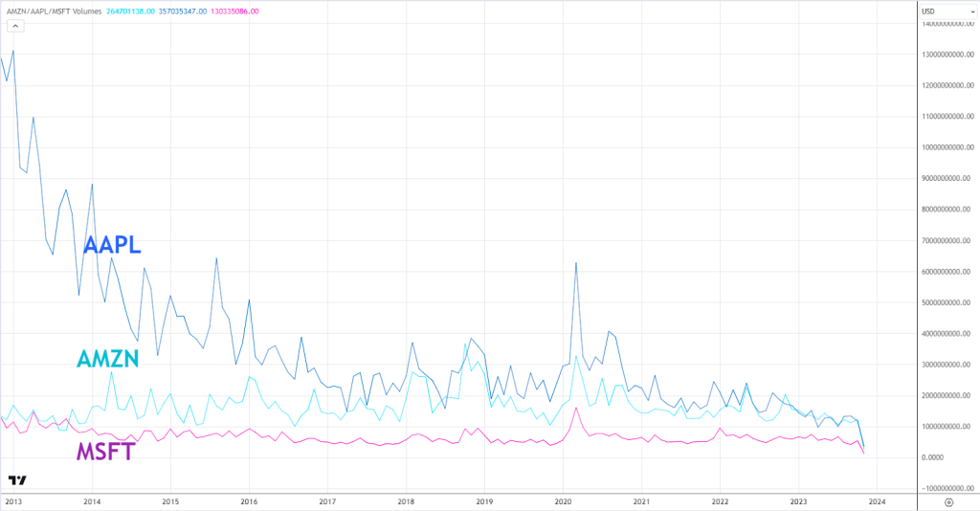Click the 2017 label on time axis

327,501
